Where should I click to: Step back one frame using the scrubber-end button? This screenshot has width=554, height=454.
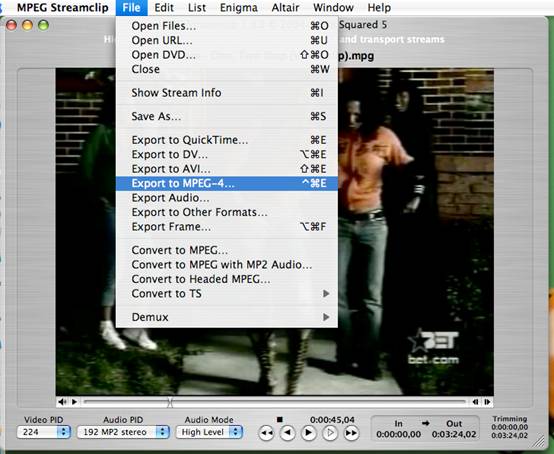(476, 402)
